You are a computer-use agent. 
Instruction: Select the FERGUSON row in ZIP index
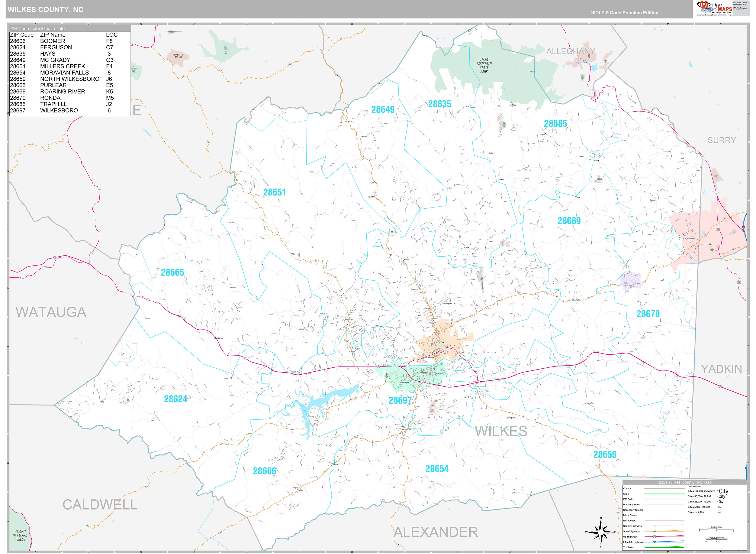(64, 48)
